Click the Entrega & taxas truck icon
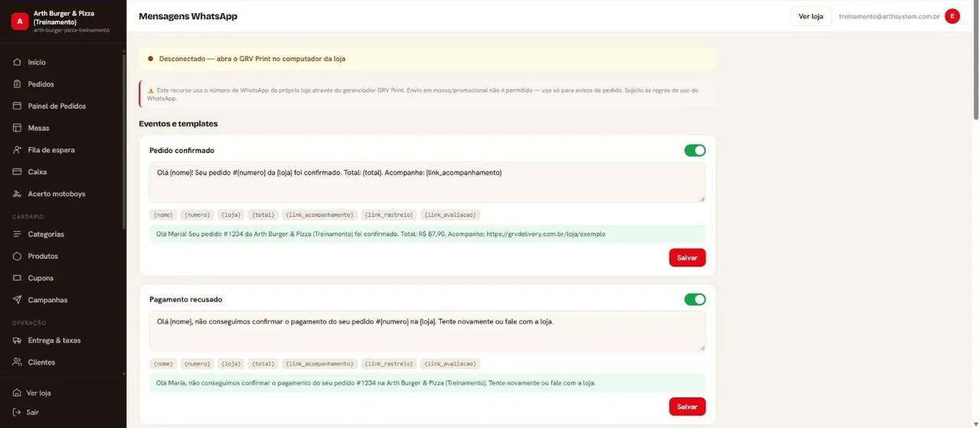The image size is (980, 428). click(18, 340)
